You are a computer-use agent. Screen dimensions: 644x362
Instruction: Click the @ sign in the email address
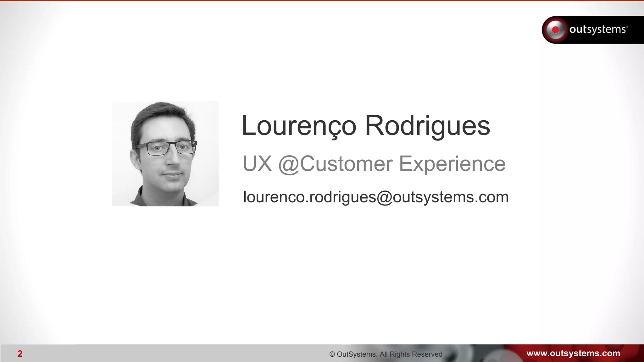click(384, 198)
